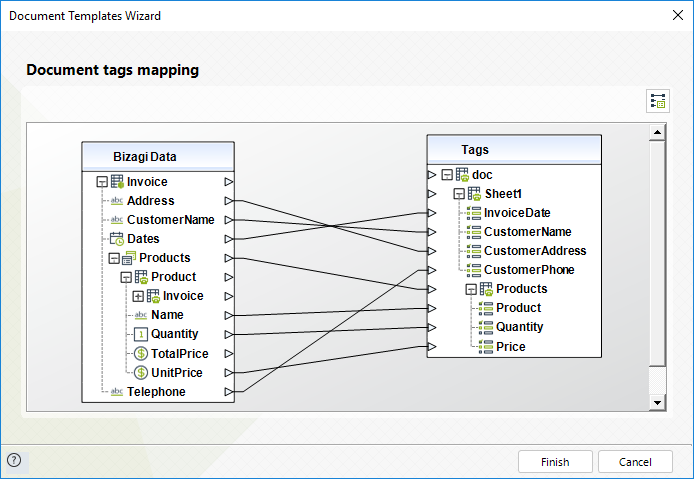The width and height of the screenshot is (694, 479).
Task: Click the input arrow left of Price tag
Action: click(x=432, y=346)
